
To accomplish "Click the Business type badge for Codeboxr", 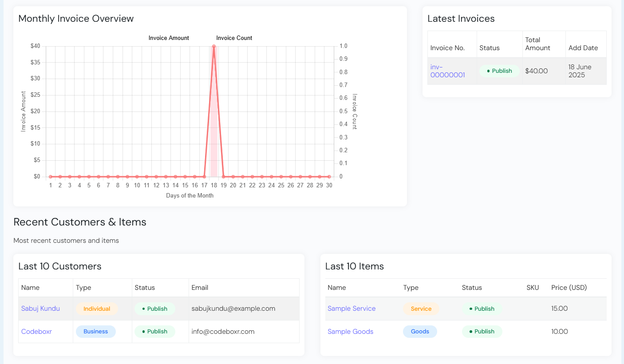I will (95, 332).
